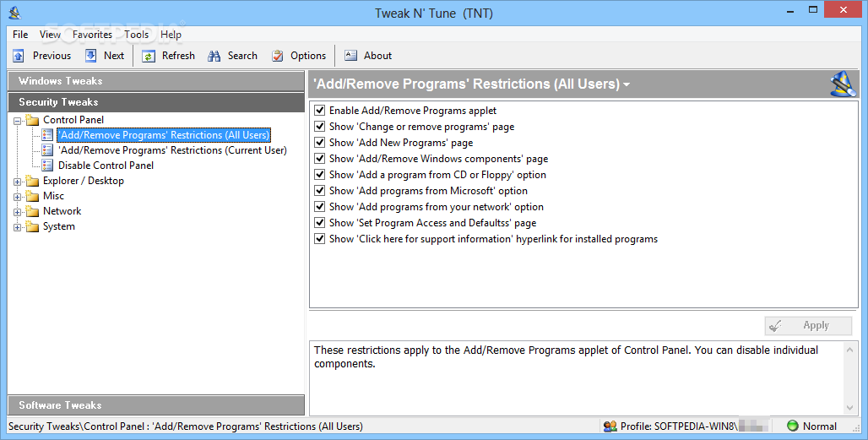
Task: Click the Network folder icon
Action: coord(32,211)
